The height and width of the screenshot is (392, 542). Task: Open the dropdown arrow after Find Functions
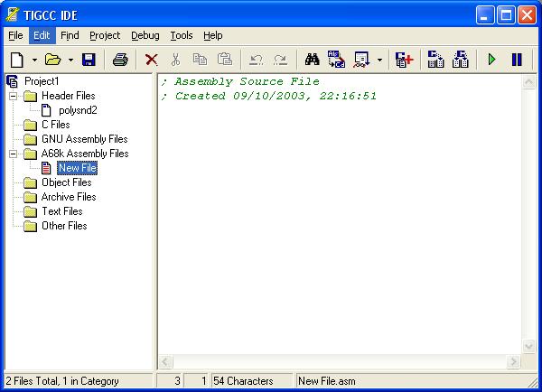(379, 60)
